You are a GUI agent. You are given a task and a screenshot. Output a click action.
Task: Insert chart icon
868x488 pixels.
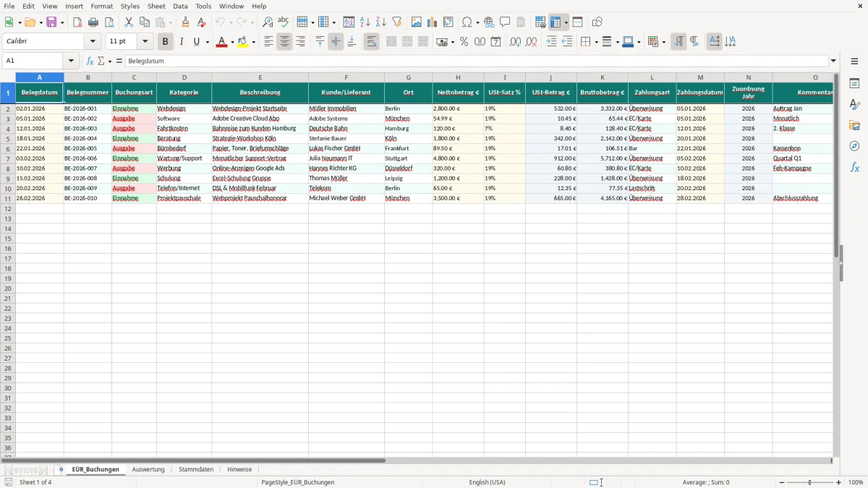pyautogui.click(x=433, y=22)
